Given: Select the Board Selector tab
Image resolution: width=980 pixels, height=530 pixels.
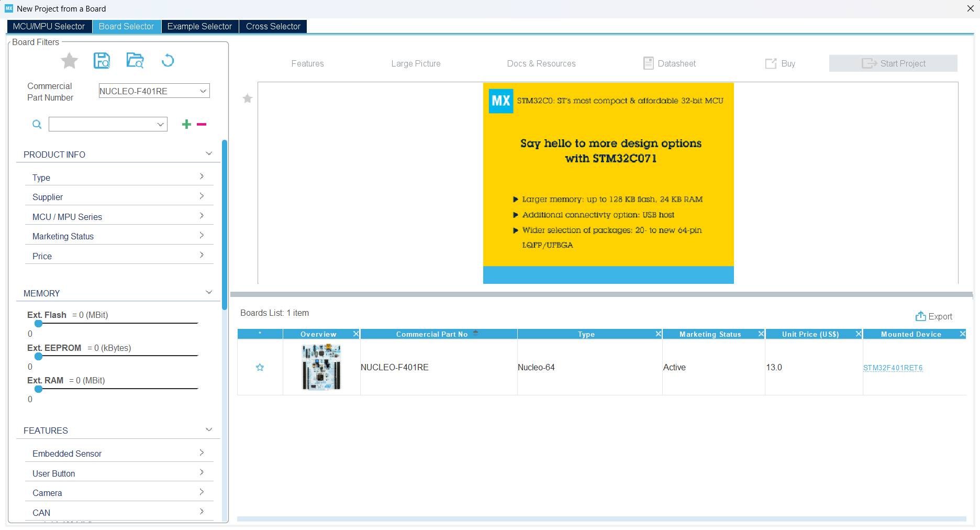Looking at the screenshot, I should [126, 26].
